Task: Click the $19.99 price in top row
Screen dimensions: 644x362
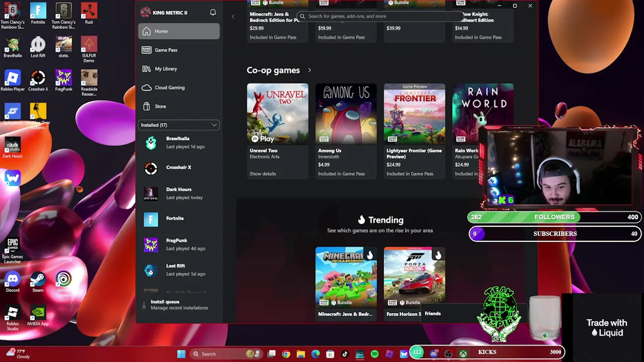Action: pyautogui.click(x=325, y=28)
